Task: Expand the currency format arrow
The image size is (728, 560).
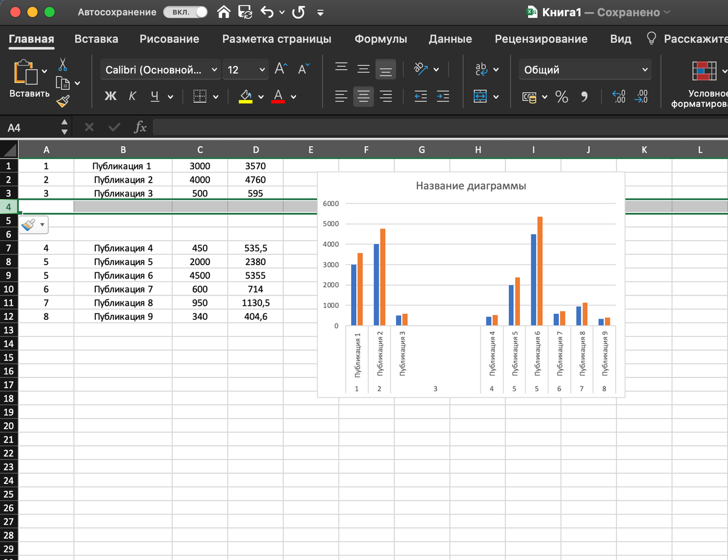Action: [x=544, y=97]
